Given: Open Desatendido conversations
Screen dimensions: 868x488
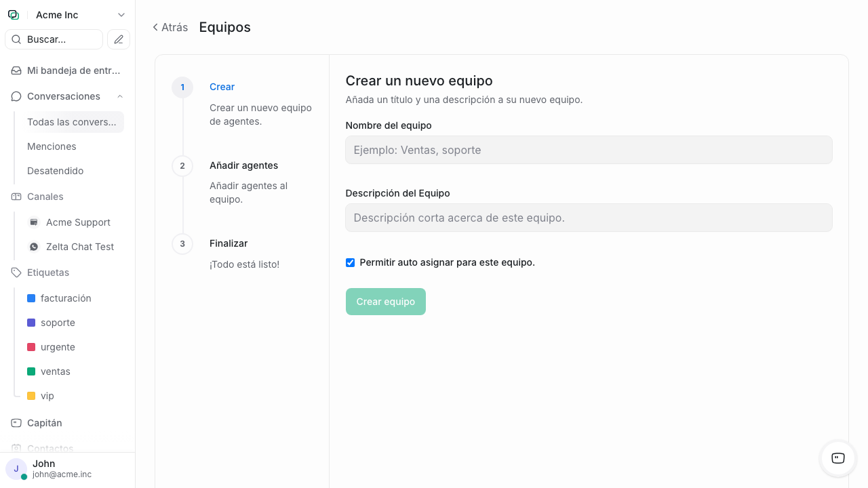Looking at the screenshot, I should click(x=55, y=171).
